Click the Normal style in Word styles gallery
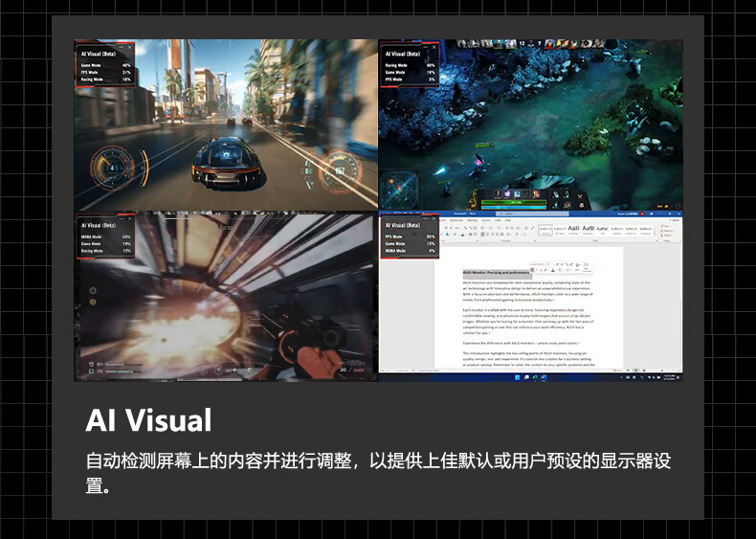756x539 pixels. click(545, 230)
